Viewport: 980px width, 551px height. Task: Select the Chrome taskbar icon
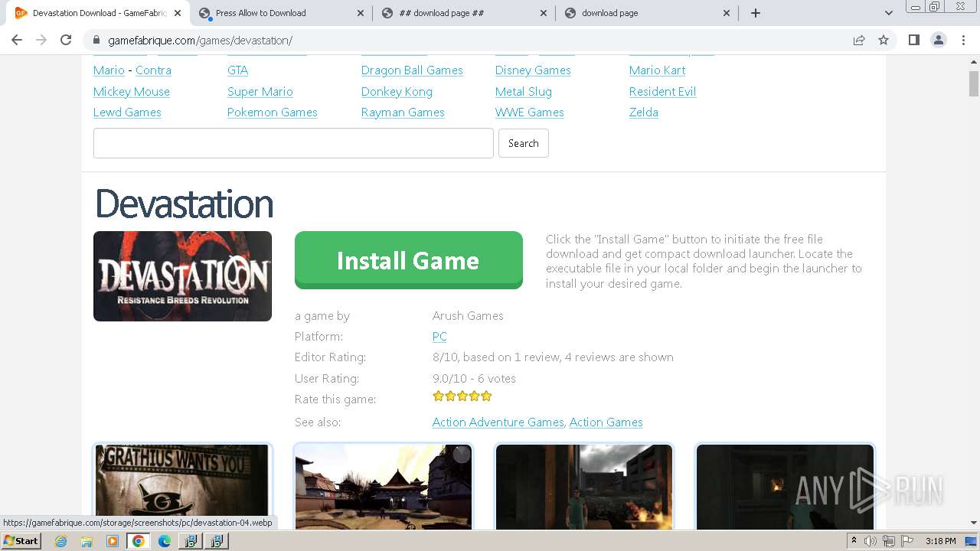pyautogui.click(x=139, y=541)
